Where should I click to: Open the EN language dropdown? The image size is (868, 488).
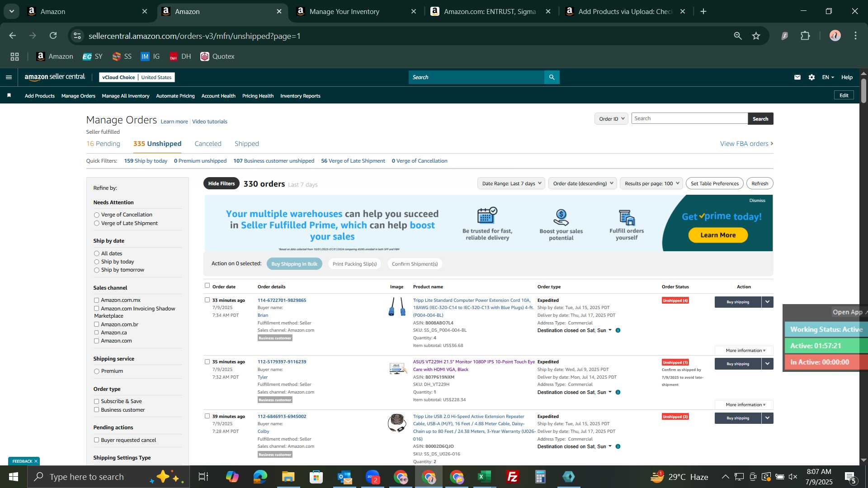[x=828, y=77]
